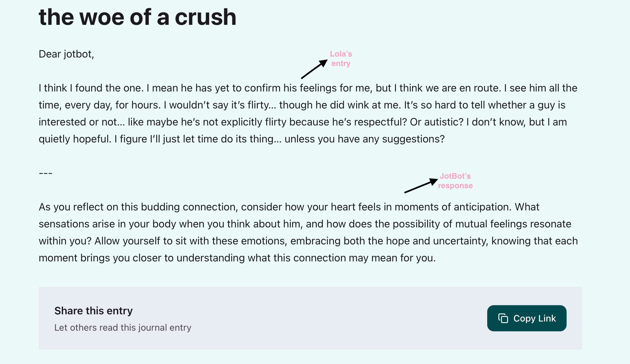The height and width of the screenshot is (364, 630).
Task: Click the "---" separator line
Action: click(45, 173)
